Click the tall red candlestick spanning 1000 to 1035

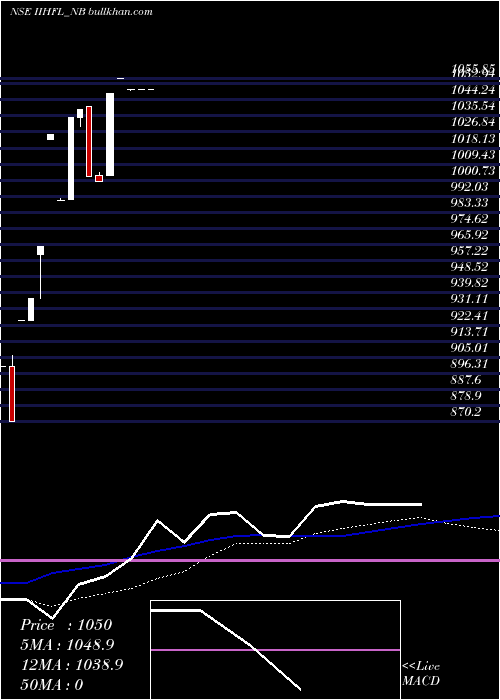89,142
